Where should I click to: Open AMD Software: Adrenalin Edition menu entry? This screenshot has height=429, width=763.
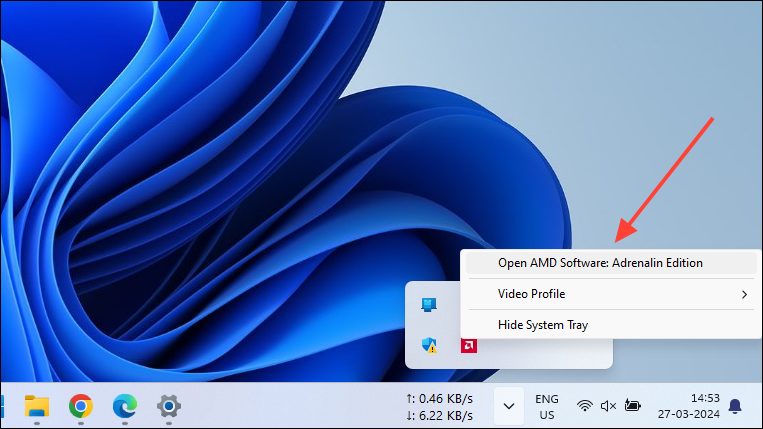point(611,263)
